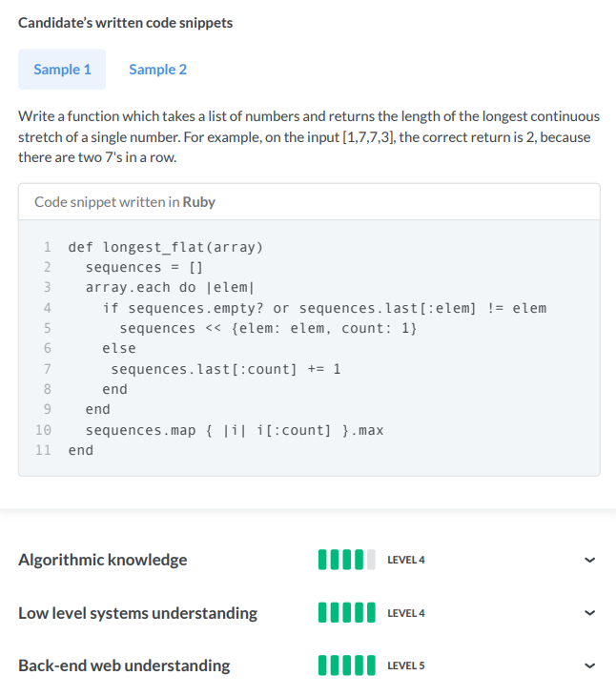Viewport: 616px width, 696px height.
Task: Click the Algorithmic knowledge heading
Action: (x=103, y=560)
